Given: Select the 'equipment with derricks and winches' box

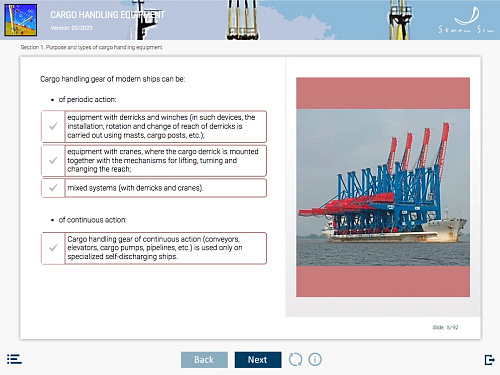Looking at the screenshot, I should tap(166, 126).
